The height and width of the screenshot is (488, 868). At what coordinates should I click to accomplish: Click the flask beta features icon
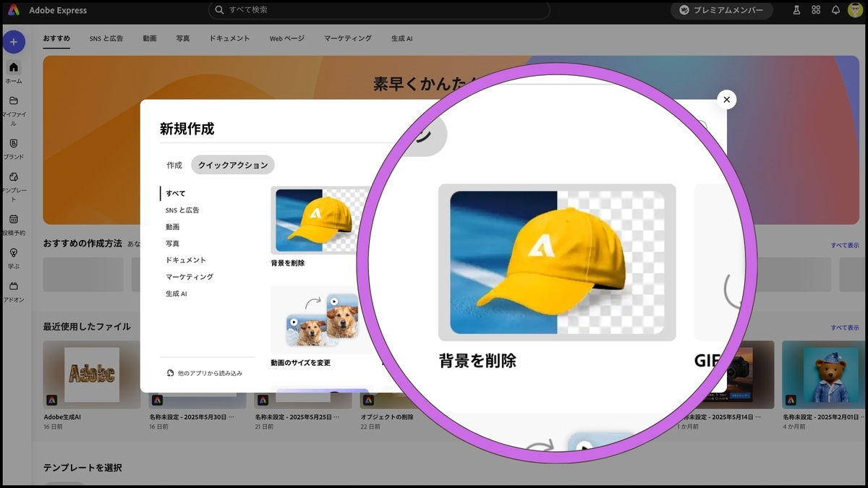(x=797, y=10)
